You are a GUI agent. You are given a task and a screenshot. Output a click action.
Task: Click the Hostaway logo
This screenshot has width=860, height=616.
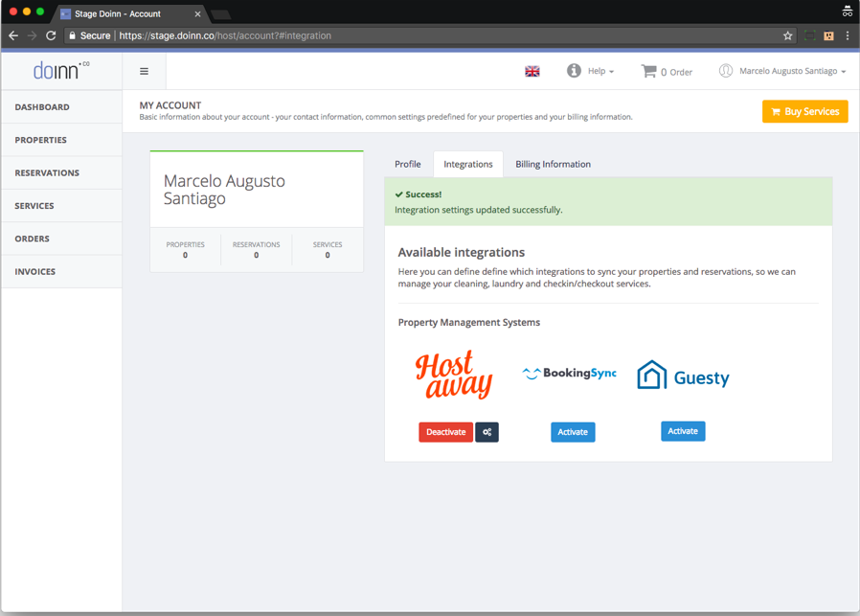pos(454,375)
